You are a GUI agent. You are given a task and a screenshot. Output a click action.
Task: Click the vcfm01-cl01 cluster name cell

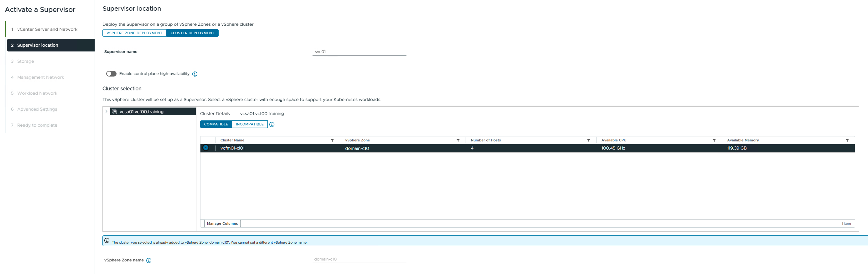click(232, 148)
